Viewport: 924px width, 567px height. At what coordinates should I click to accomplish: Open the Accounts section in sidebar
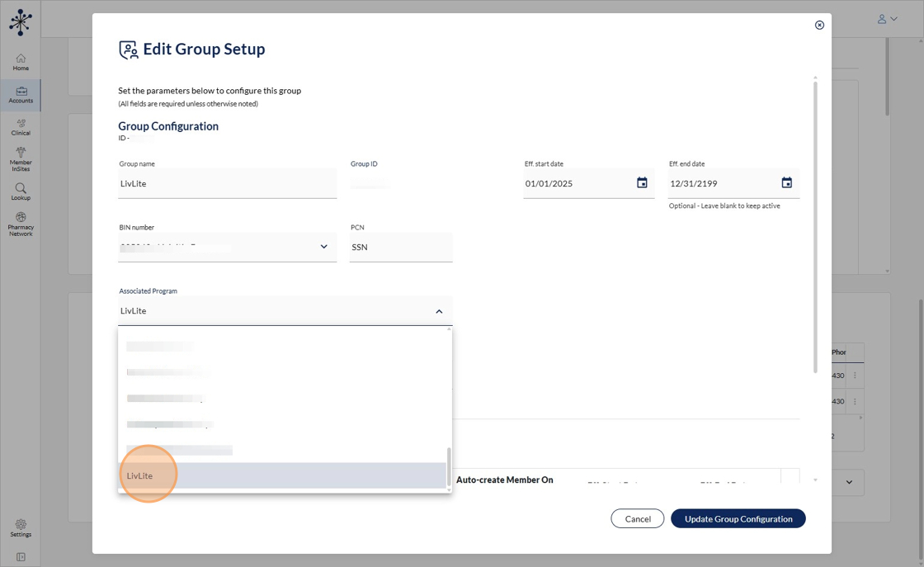click(x=21, y=95)
